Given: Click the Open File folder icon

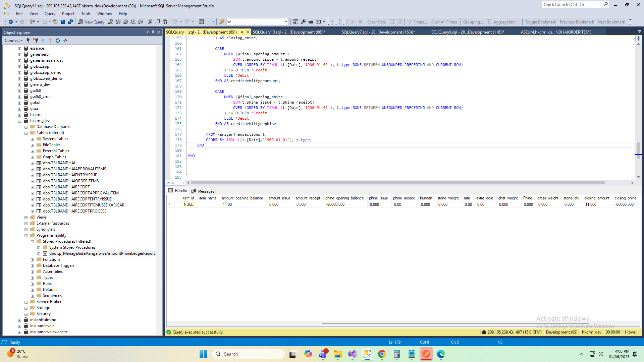Looking at the screenshot, I should [x=56, y=22].
